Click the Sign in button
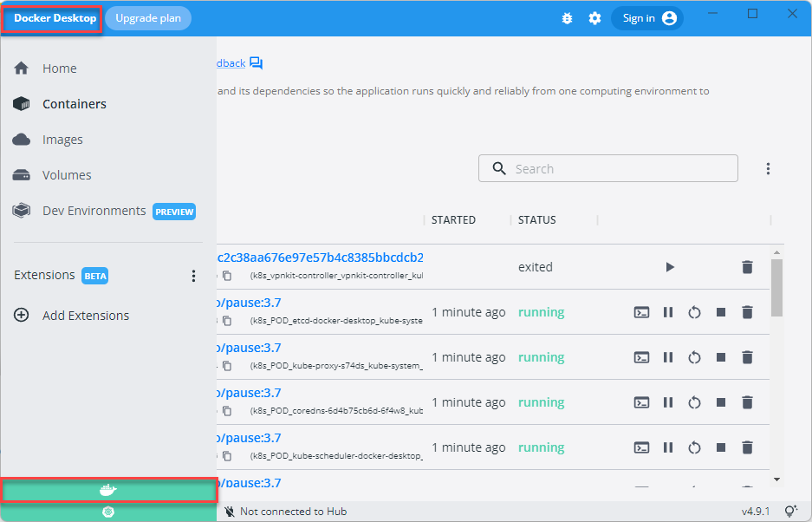The height and width of the screenshot is (522, 812). (647, 18)
